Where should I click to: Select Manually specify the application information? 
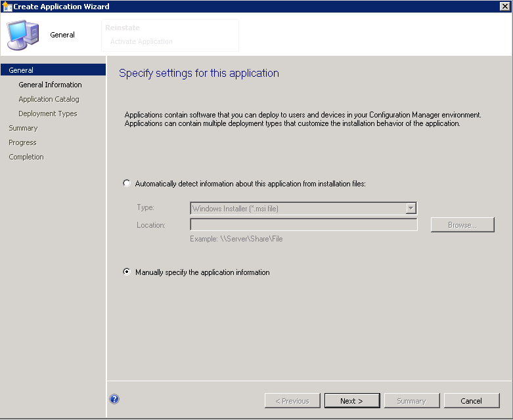point(127,272)
